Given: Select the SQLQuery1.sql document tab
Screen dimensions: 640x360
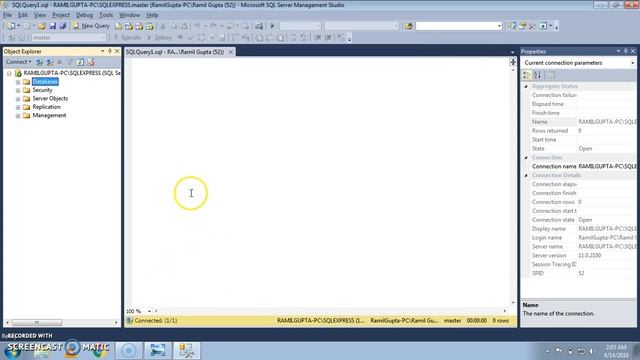Looking at the screenshot, I should (175, 52).
